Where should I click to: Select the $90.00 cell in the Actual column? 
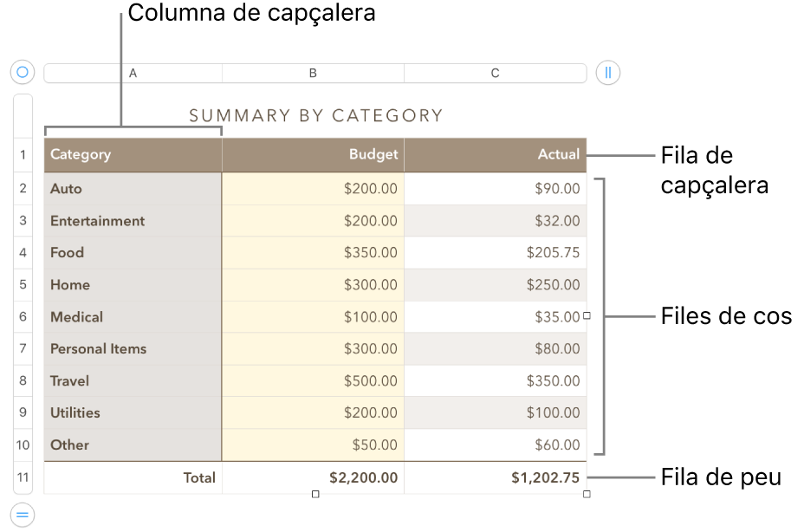(x=494, y=188)
